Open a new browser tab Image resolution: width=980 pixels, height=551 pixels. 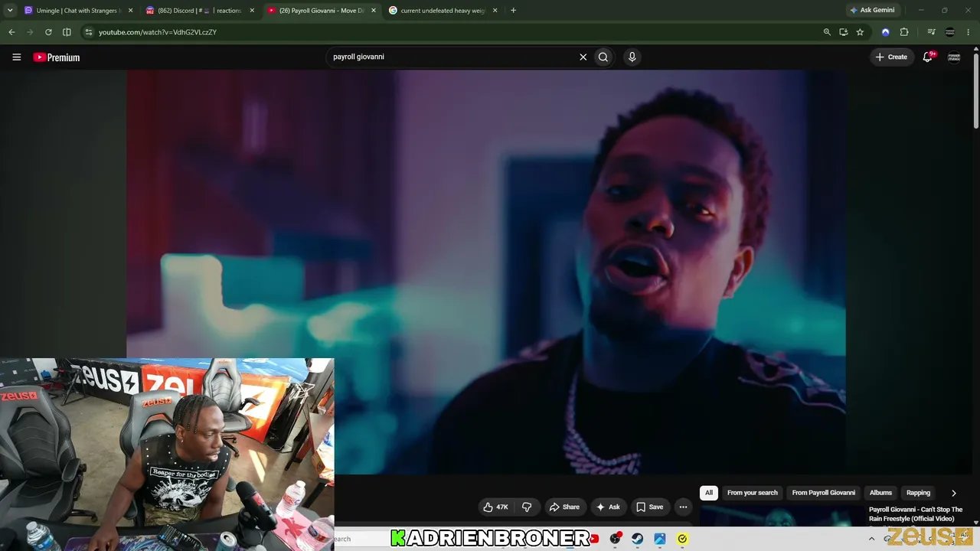[x=513, y=11]
